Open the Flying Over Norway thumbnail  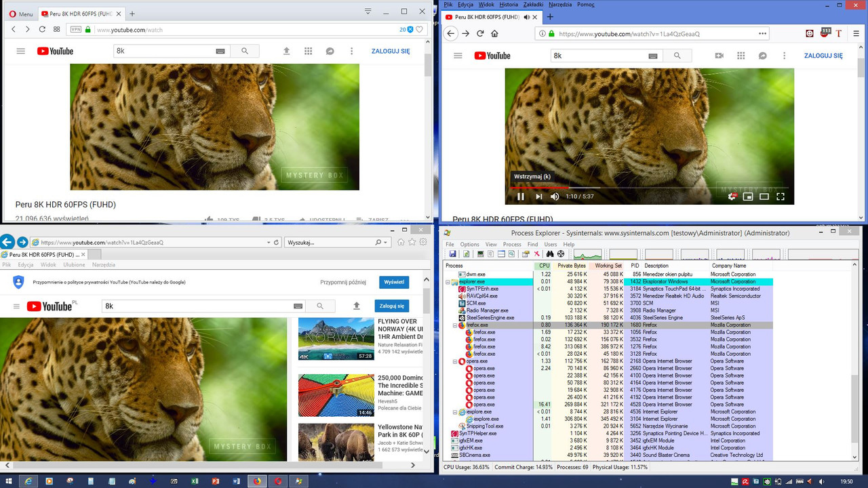point(336,340)
